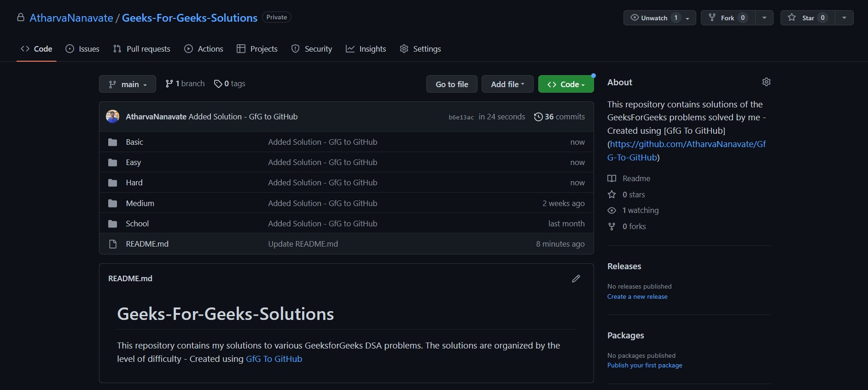This screenshot has height=390, width=868.
Task: Open the Projects tab
Action: pos(257,49)
